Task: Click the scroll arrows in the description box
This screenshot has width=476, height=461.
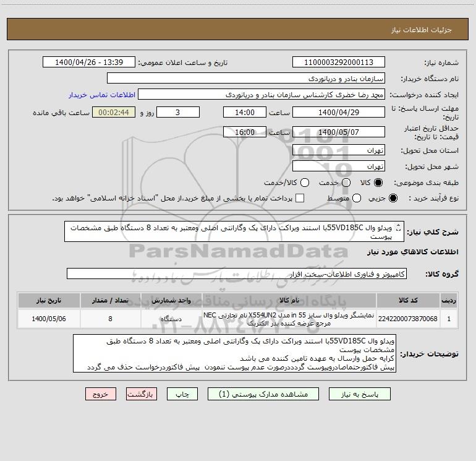Action: click(399, 227)
